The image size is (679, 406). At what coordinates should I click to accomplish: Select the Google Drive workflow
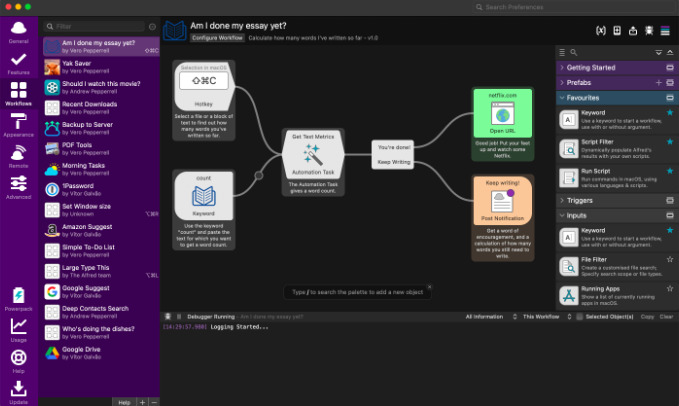point(101,353)
